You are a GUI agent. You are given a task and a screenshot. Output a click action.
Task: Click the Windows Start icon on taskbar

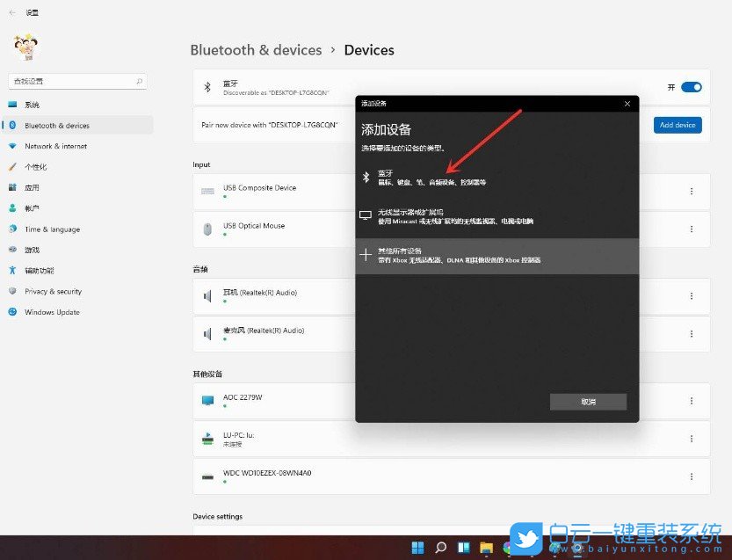pos(417,548)
